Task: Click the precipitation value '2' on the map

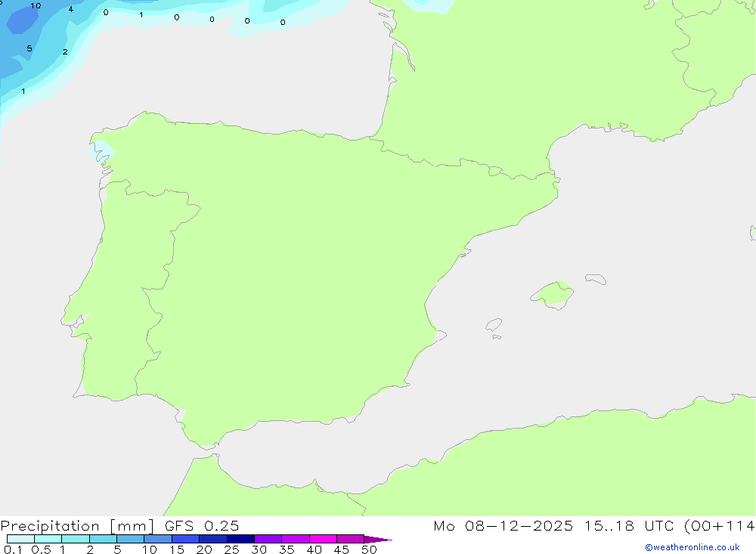Action: (x=65, y=51)
